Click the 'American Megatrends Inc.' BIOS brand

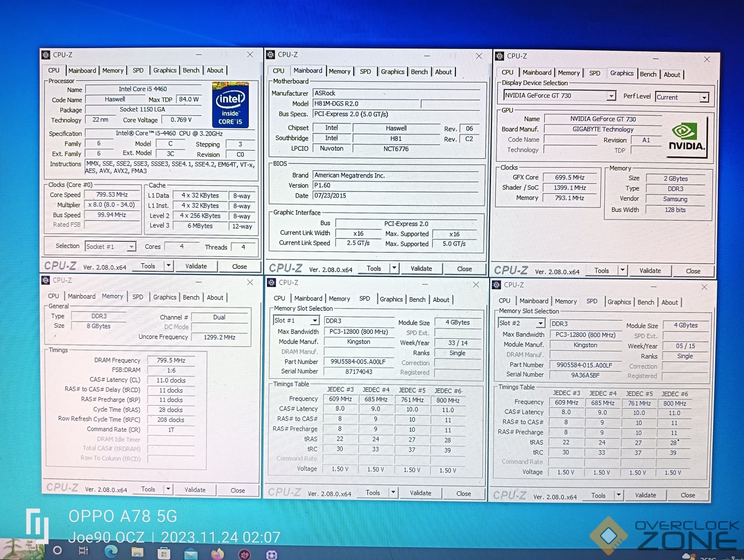click(x=396, y=175)
